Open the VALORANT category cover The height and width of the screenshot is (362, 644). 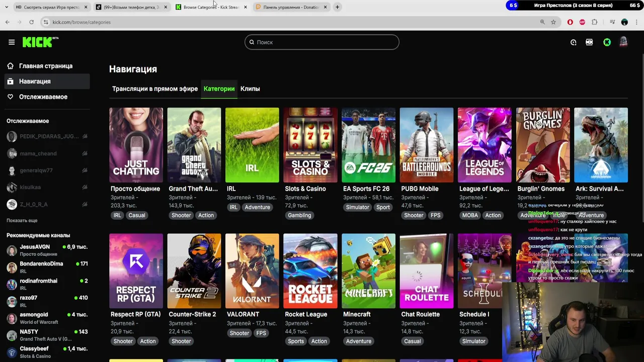(252, 270)
